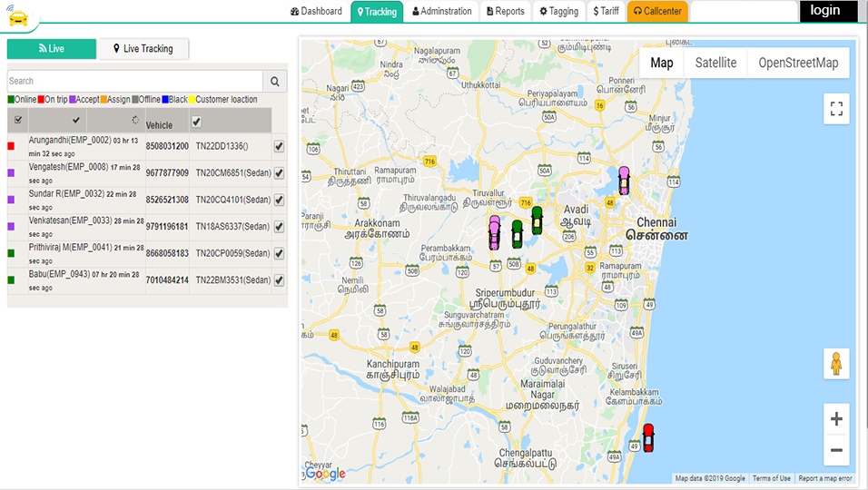
Task: Uncheck the TN22BM3531(Sedan) row checkbox
Action: click(279, 279)
